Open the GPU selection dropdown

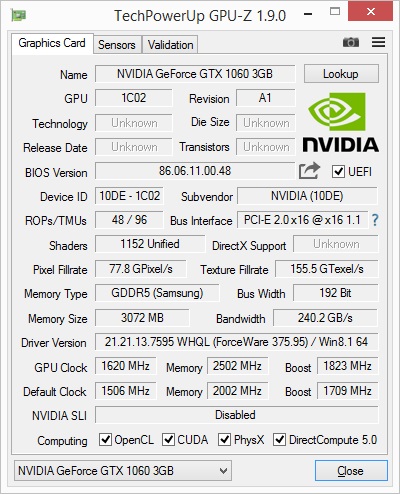[123, 471]
